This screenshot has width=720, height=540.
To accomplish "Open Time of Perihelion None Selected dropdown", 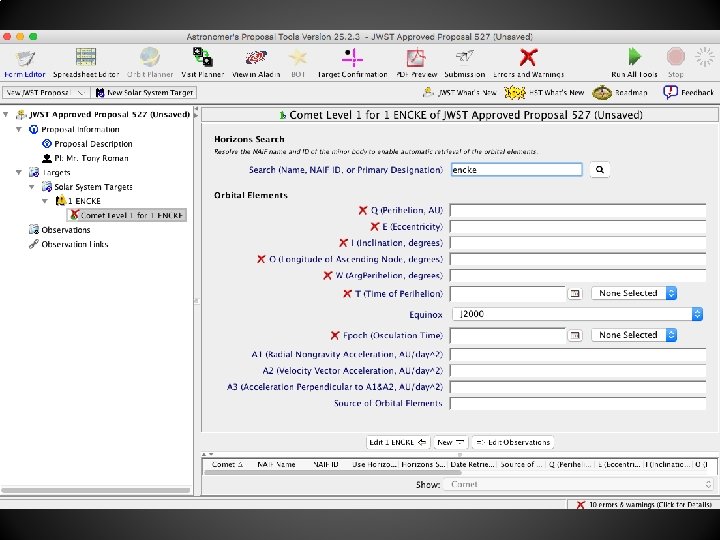I will tap(634, 293).
